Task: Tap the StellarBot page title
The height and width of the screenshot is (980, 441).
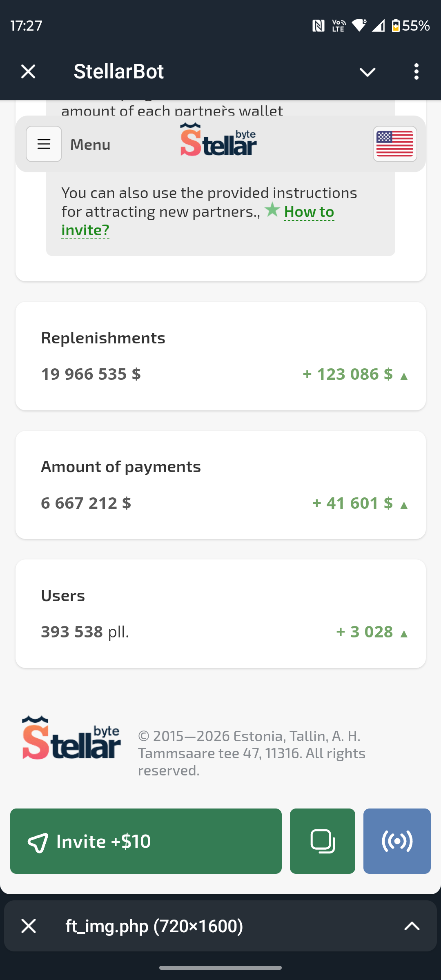Action: 118,71
